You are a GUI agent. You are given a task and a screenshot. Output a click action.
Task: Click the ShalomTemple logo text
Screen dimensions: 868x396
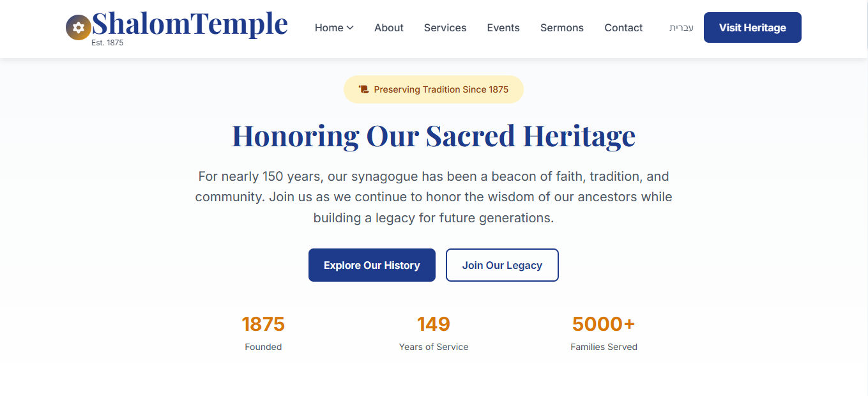click(x=190, y=24)
